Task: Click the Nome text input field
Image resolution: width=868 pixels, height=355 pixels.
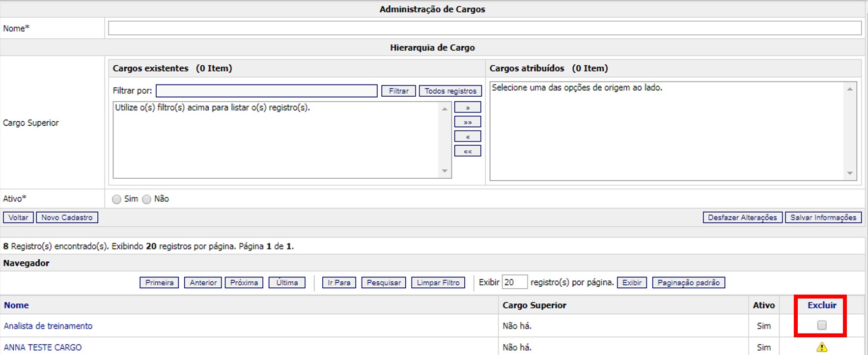Action: coord(484,28)
